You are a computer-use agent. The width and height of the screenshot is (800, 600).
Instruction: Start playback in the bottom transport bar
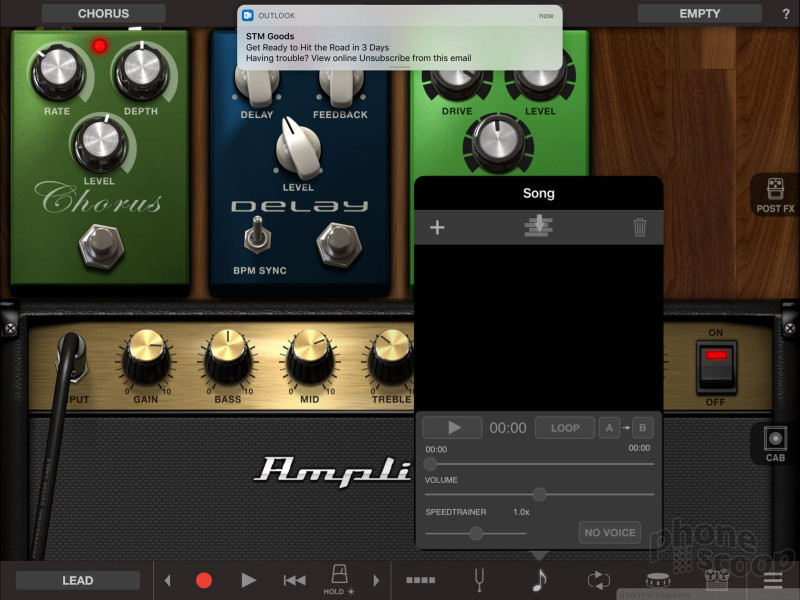(248, 580)
